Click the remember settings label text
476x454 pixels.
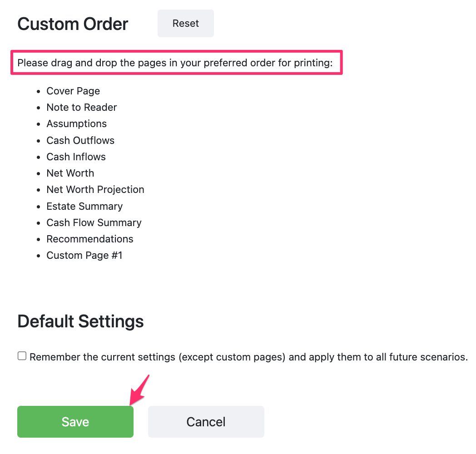point(248,357)
